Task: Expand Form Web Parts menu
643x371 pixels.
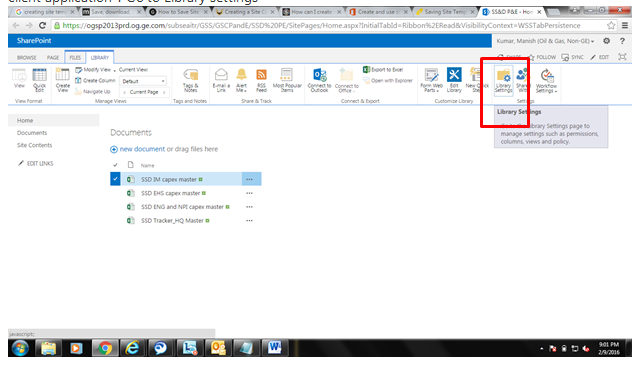Action: (431, 80)
